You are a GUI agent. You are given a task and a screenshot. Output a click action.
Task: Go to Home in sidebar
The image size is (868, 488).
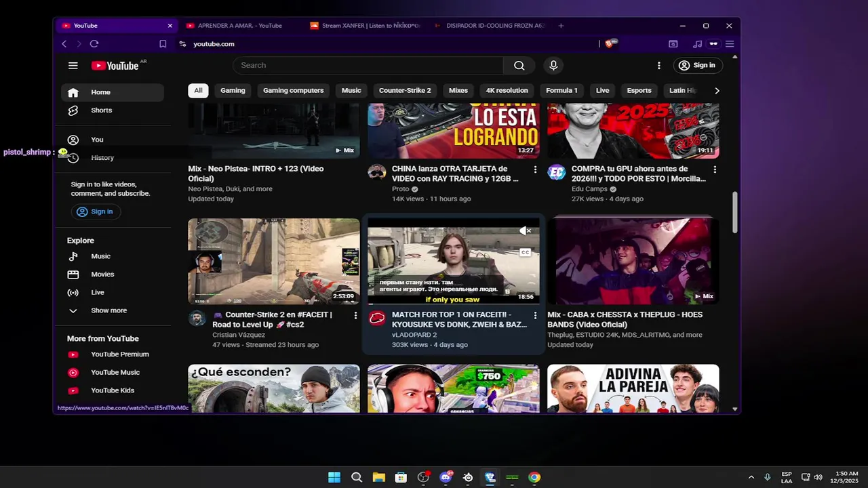113,92
